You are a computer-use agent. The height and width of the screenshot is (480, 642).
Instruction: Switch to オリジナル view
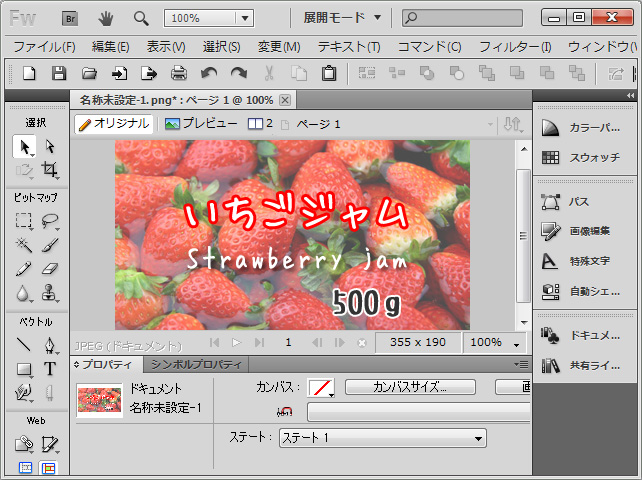(114, 124)
